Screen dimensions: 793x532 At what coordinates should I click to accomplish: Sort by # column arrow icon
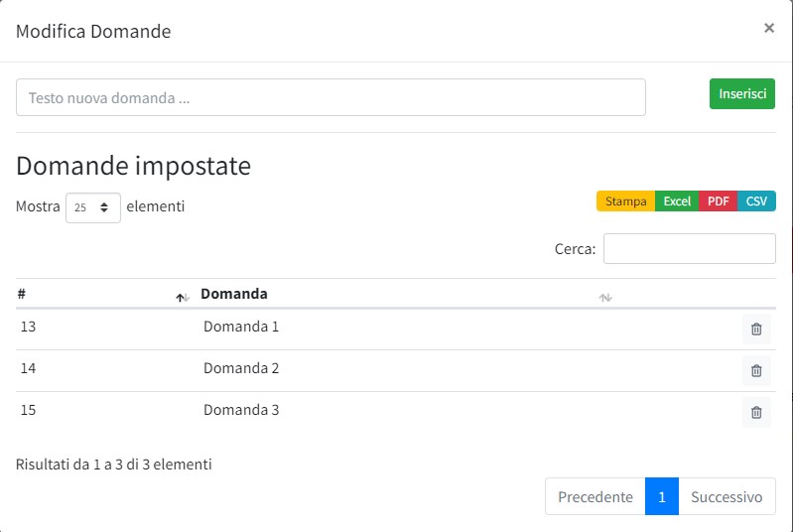pyautogui.click(x=182, y=297)
